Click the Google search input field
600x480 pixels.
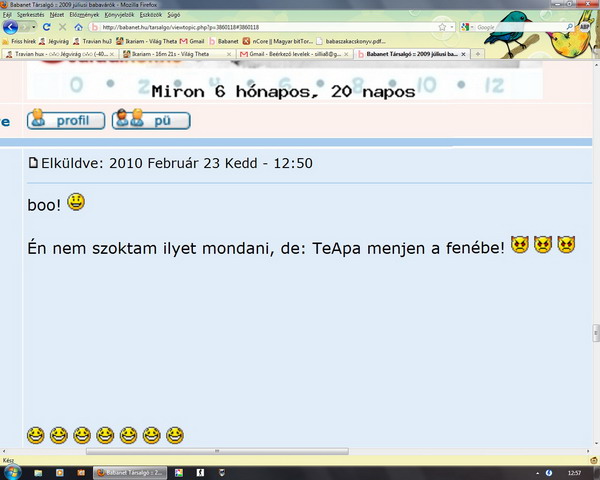(520, 27)
